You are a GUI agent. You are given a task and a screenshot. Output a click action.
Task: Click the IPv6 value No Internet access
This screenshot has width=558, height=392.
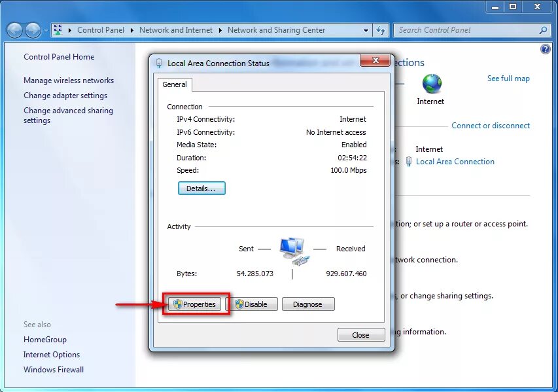coord(336,132)
